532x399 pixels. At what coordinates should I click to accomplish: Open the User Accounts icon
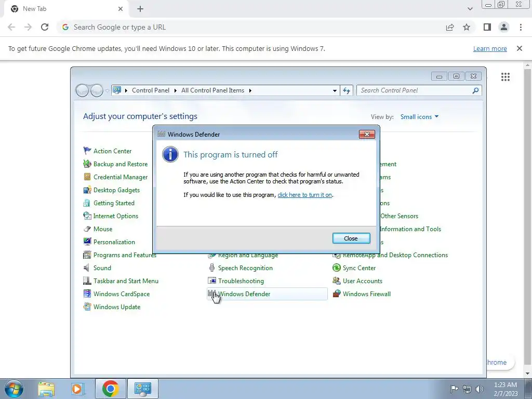pos(337,281)
